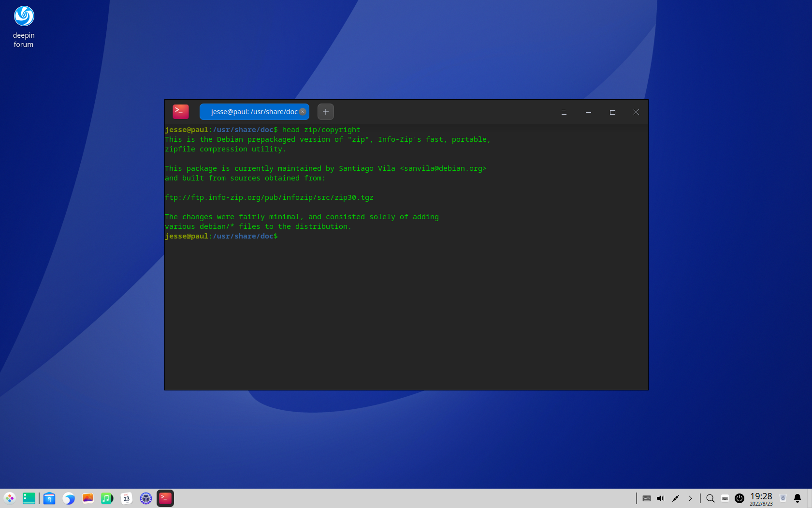Maximize the terminal window
Image resolution: width=812 pixels, height=508 pixels.
[612, 112]
